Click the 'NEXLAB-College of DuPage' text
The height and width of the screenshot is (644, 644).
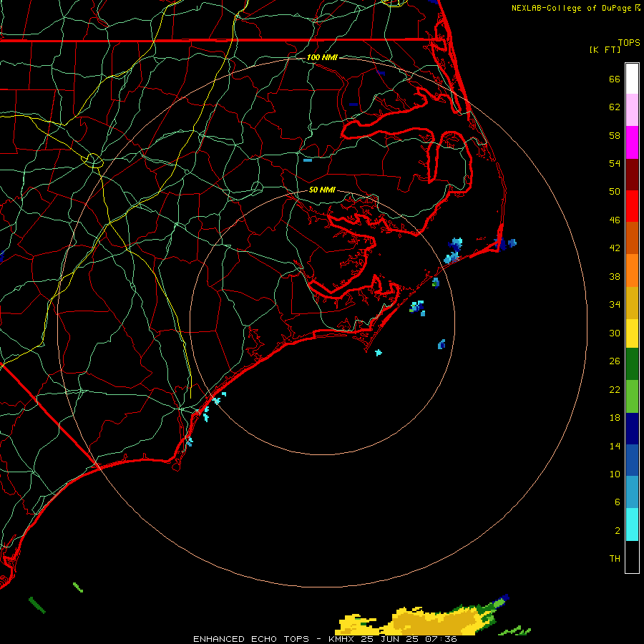[572, 8]
